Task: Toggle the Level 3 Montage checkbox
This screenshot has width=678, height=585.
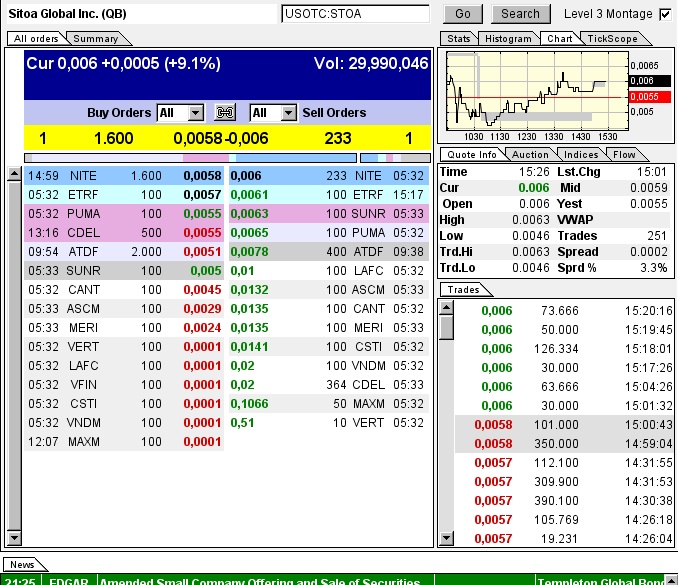Action: [x=665, y=14]
